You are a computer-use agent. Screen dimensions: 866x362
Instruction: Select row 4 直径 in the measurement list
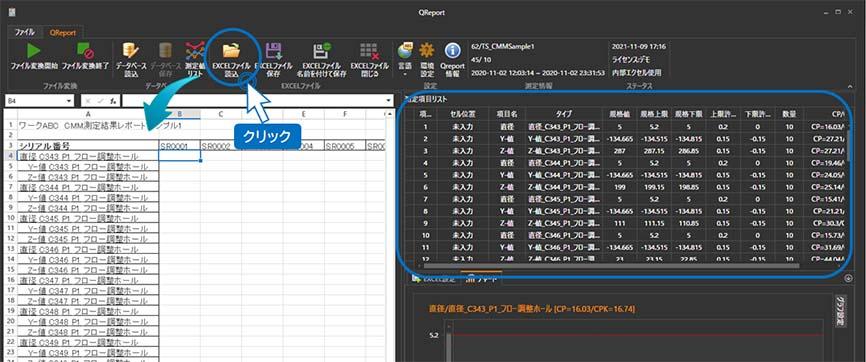point(631,163)
